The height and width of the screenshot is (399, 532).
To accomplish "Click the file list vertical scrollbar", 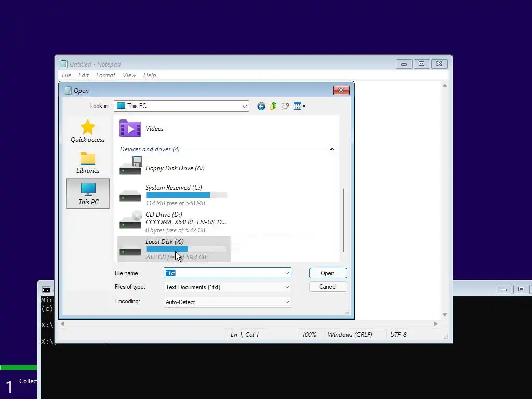I will click(343, 220).
